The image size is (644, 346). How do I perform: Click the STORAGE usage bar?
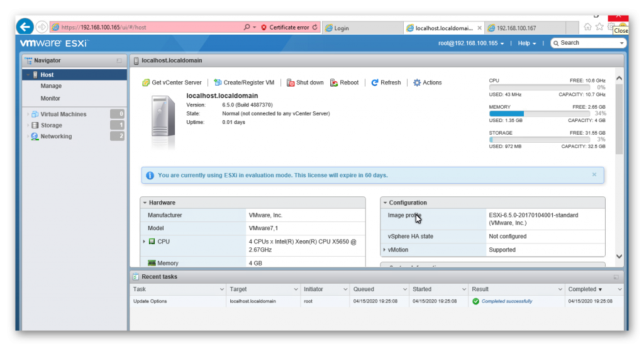point(539,140)
